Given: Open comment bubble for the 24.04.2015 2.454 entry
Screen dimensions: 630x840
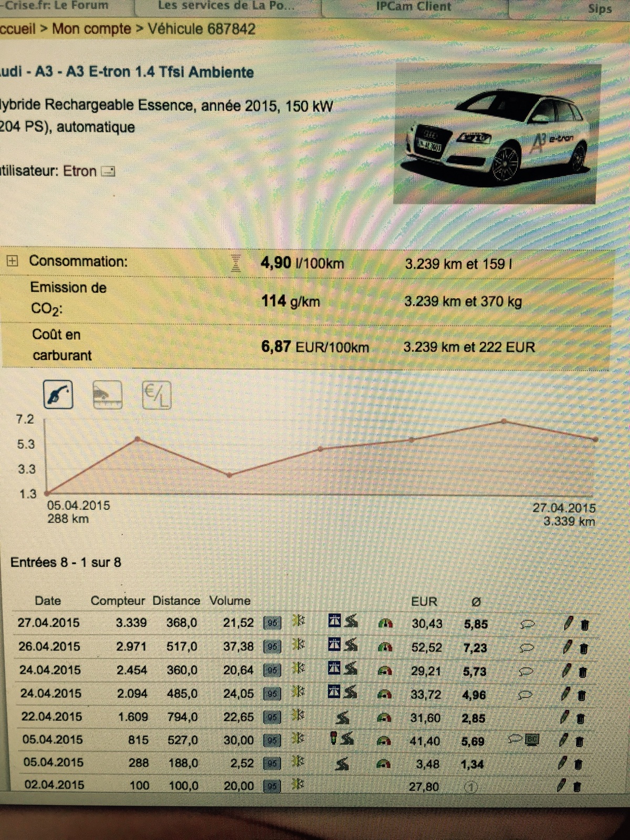Looking at the screenshot, I should pyautogui.click(x=526, y=671).
